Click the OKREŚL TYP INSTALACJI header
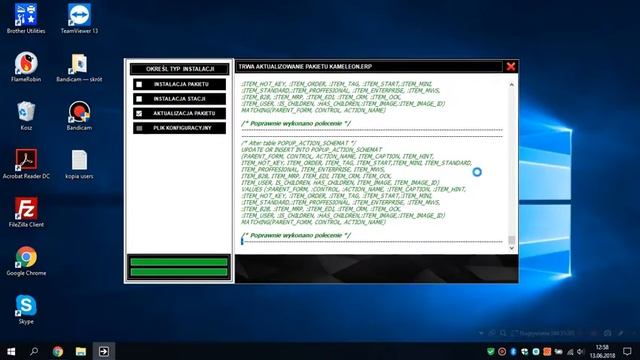The image size is (640, 360). point(180,69)
